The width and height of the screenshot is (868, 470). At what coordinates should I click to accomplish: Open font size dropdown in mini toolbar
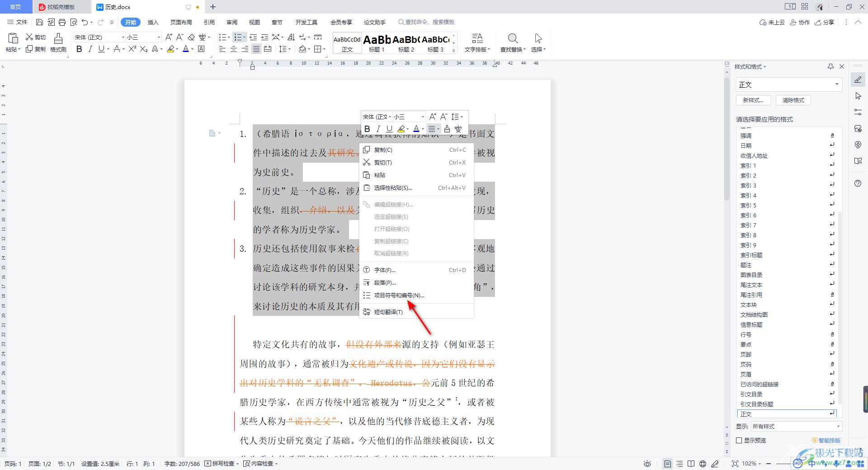point(423,117)
